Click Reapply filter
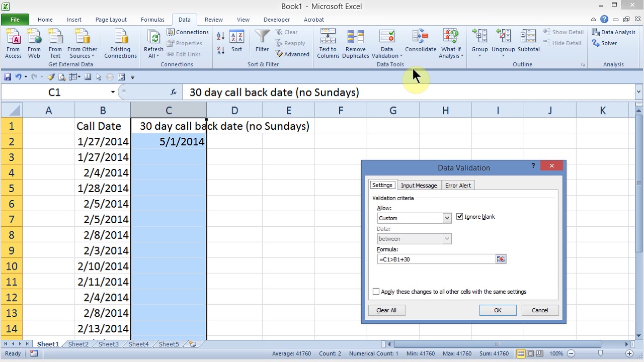 (x=290, y=43)
